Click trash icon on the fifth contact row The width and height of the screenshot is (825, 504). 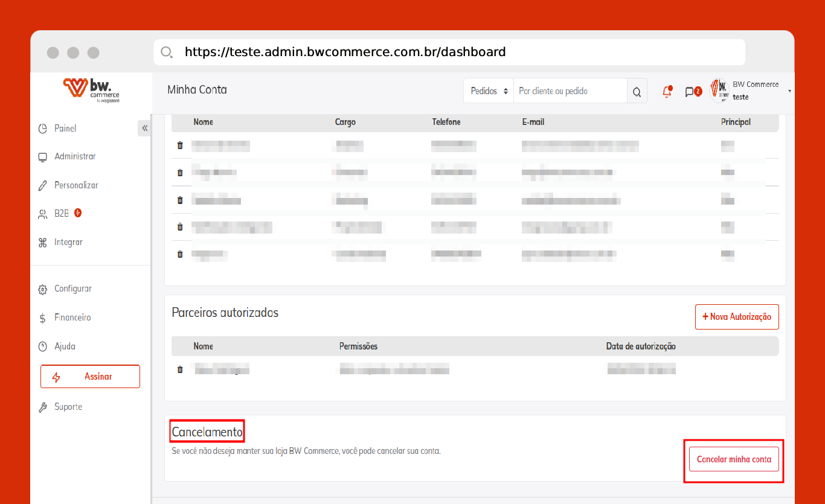(x=179, y=254)
